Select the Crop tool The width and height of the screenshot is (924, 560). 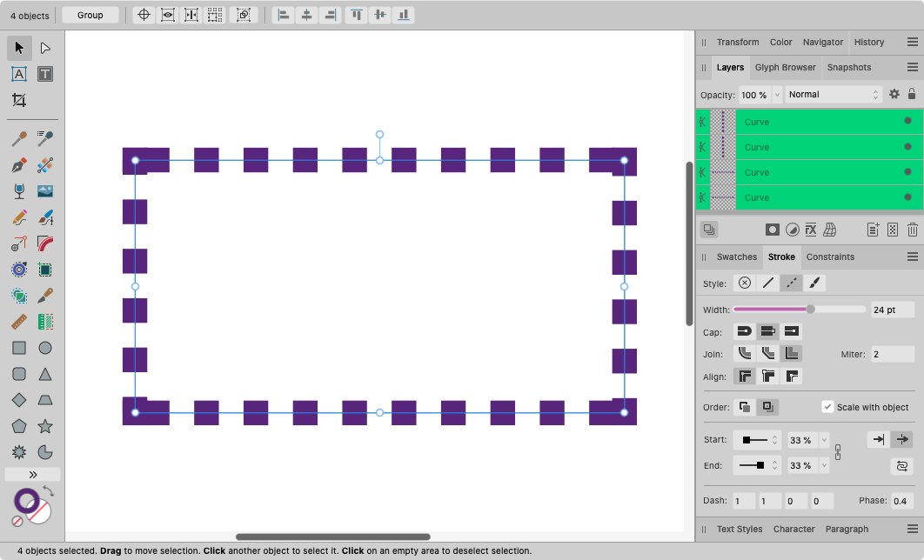point(18,100)
